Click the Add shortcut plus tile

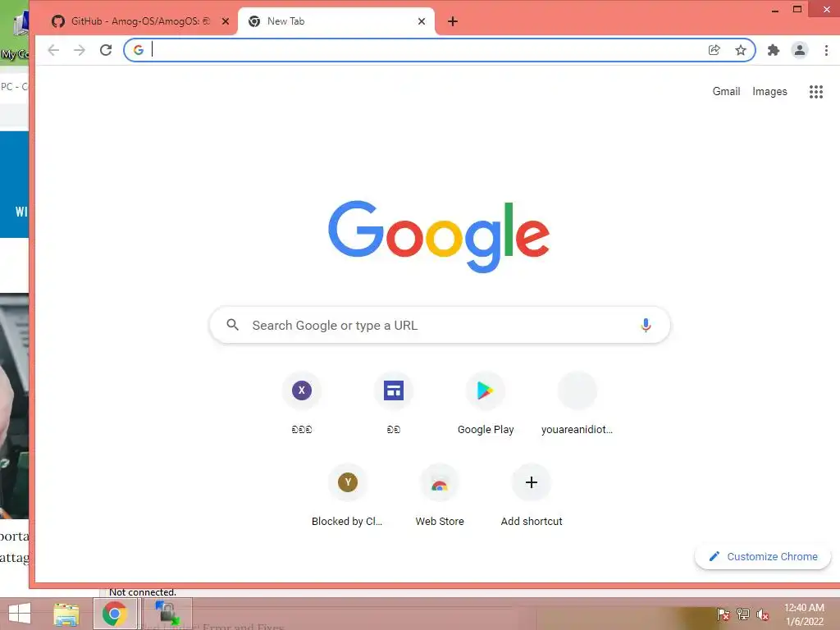(x=532, y=482)
